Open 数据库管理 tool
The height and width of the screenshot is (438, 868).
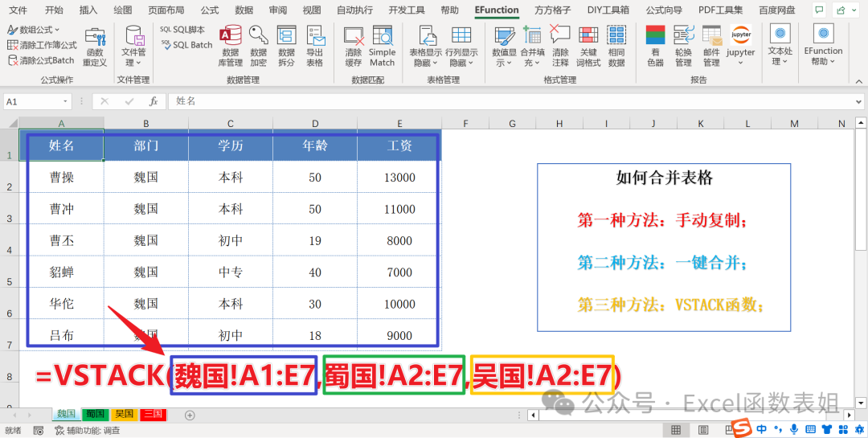point(231,47)
